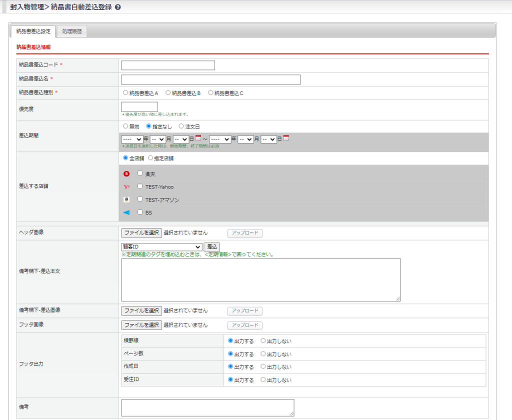Select the 納品書差込設定 tab
This screenshot has height=420, width=512.
[33, 31]
